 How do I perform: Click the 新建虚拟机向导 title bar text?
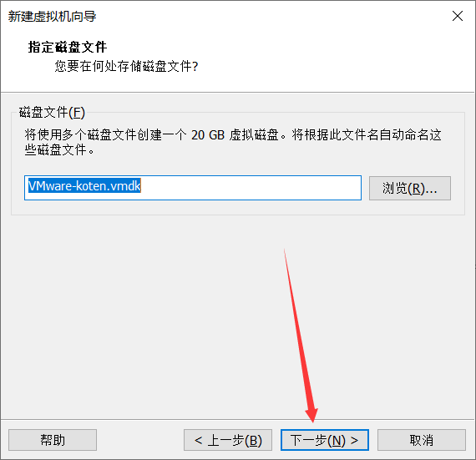pos(52,17)
